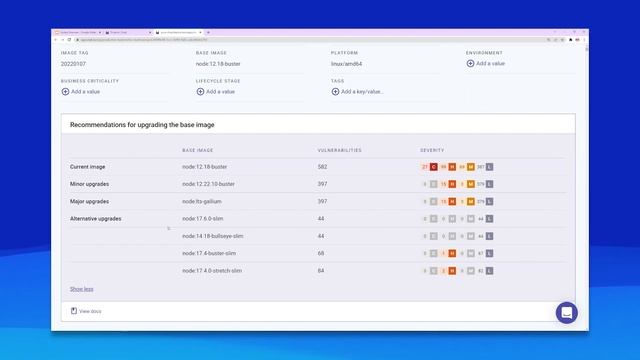The height and width of the screenshot is (360, 640).
Task: Select base image node:17.4-buster-slim
Action: point(209,253)
